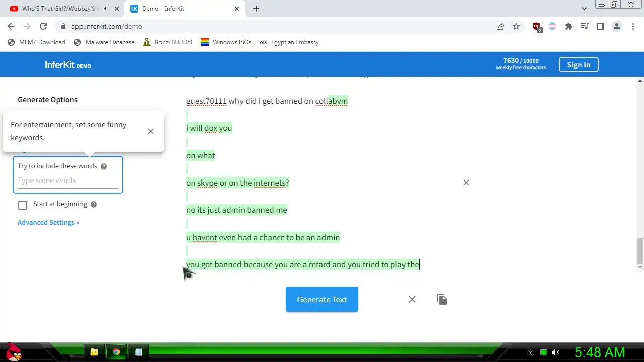644x362 pixels.
Task: Open Windows ISOs bookmark
Action: pos(226,42)
